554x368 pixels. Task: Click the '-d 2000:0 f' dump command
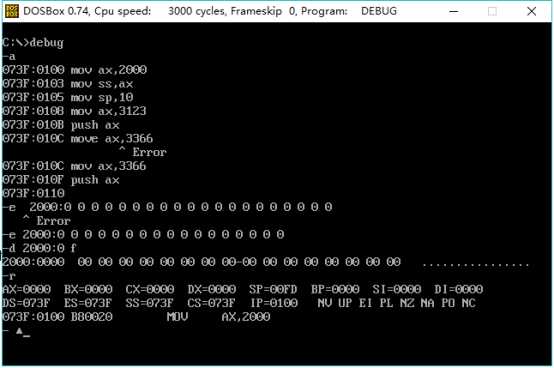click(x=40, y=248)
